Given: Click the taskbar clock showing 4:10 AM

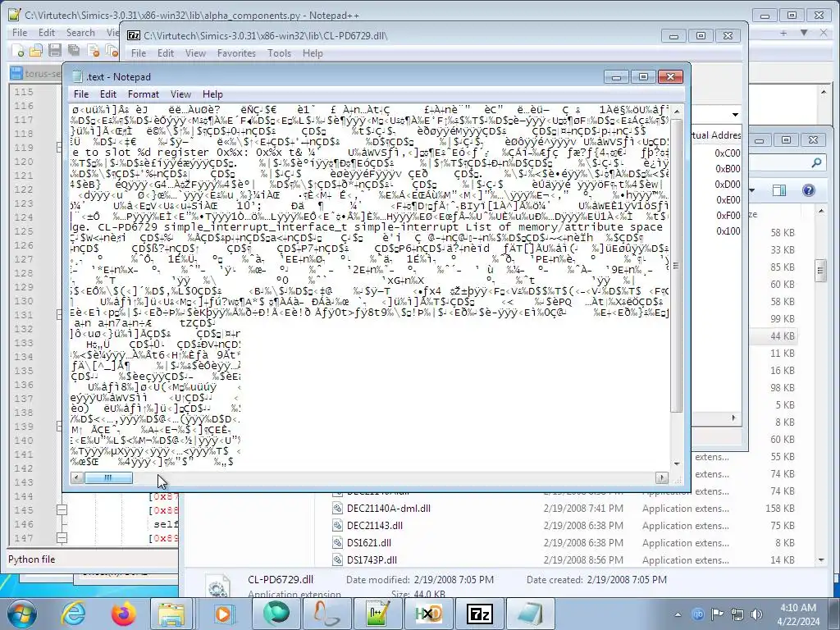Looking at the screenshot, I should (798, 614).
